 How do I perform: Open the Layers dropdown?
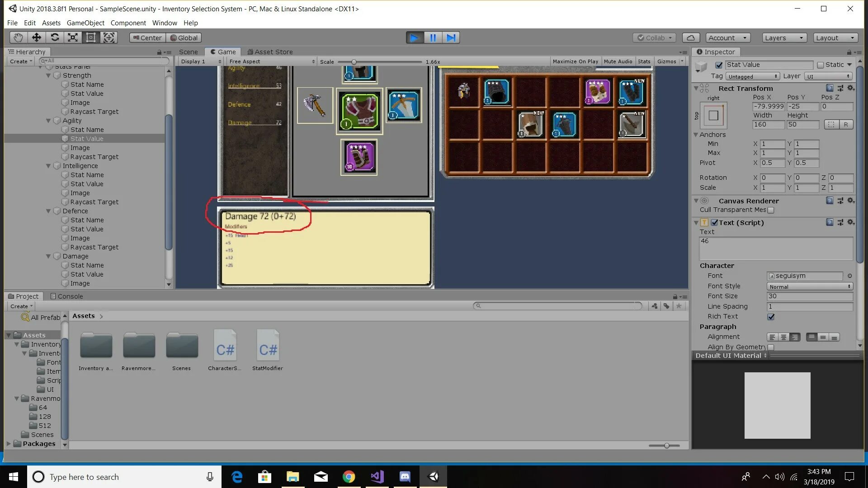click(784, 38)
